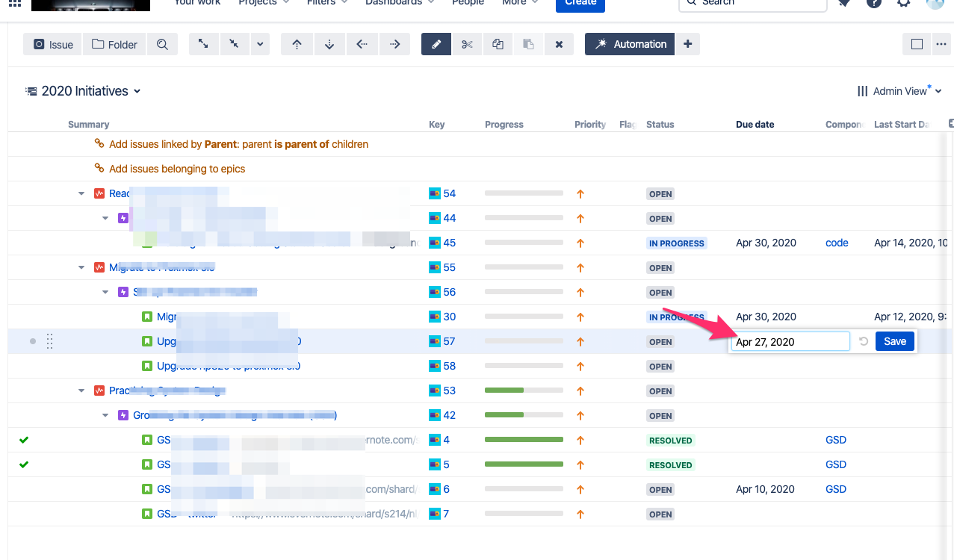954x560 pixels.
Task: Toggle the pencil edit mode button
Action: [436, 44]
